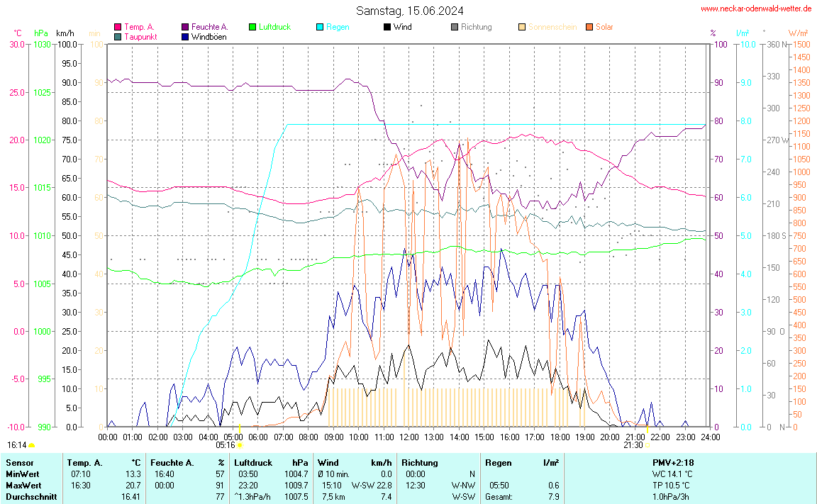Select the gray Richtung legend box

(455, 27)
